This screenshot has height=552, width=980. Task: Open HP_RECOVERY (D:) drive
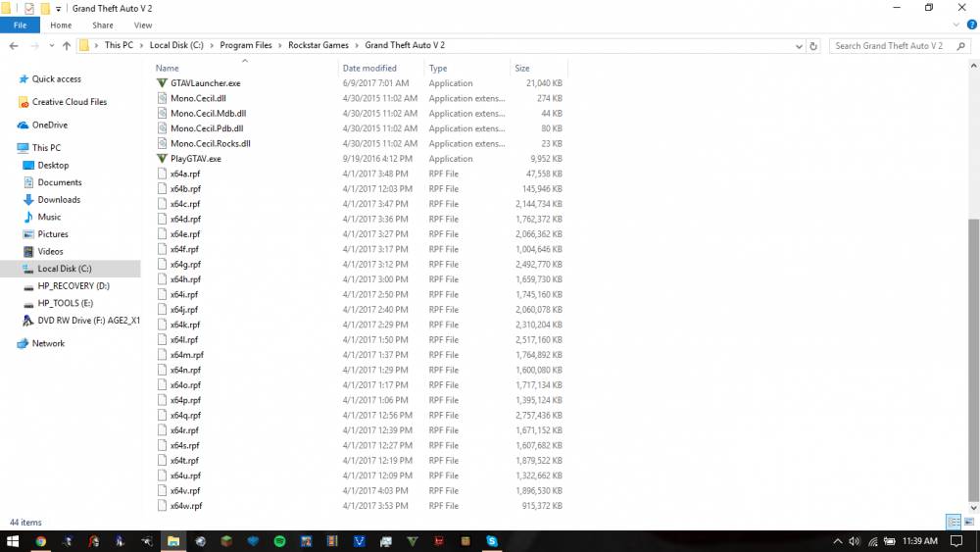coord(73,285)
